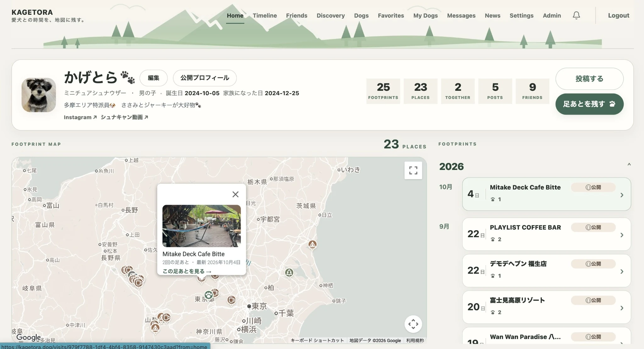Close the Mitake Deck Cafe Bitte popup

tap(235, 194)
